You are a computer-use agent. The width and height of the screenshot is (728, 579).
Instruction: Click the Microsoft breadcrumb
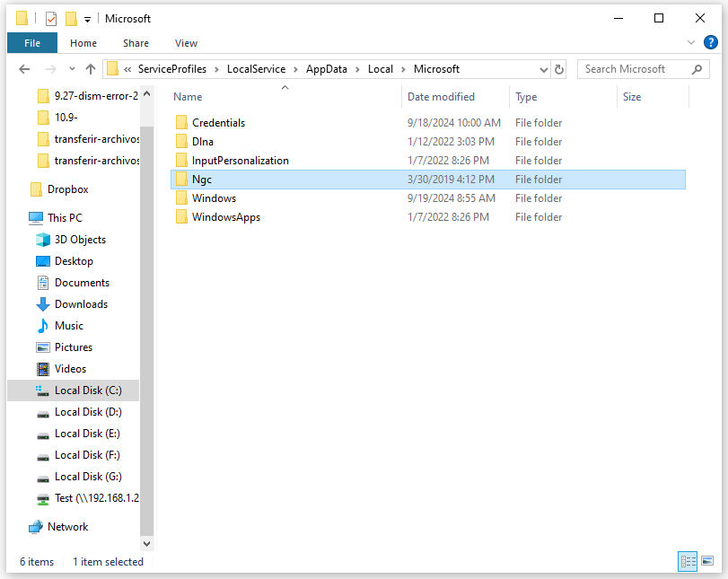click(x=436, y=69)
